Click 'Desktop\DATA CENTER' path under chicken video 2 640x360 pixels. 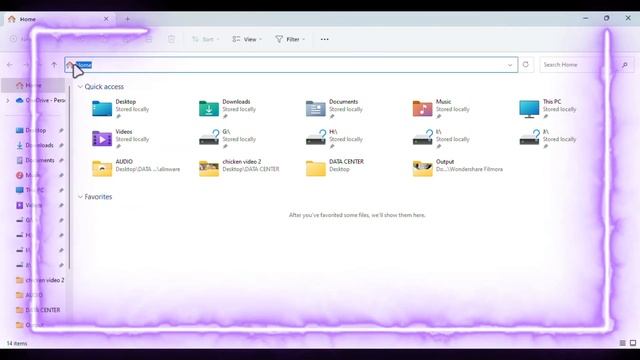tap(251, 169)
